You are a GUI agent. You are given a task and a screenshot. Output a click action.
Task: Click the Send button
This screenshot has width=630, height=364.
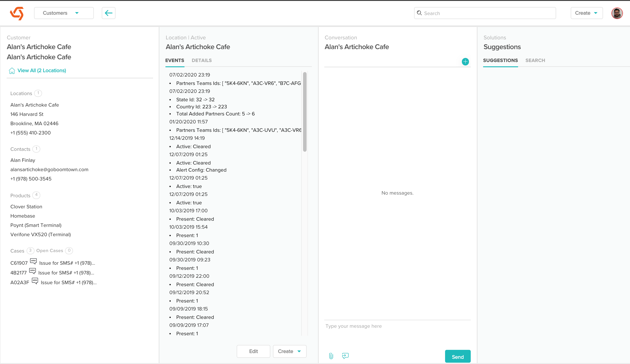pos(457,357)
